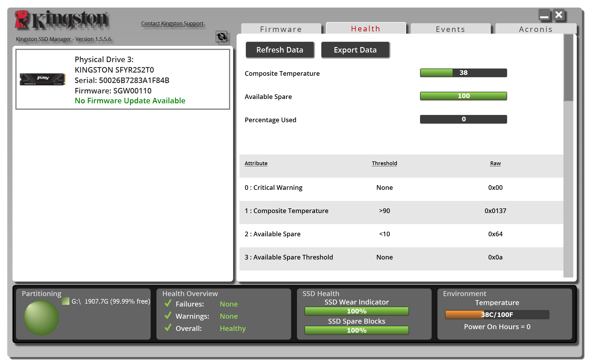
Task: Switch to the Firmware tab
Action: [281, 29]
